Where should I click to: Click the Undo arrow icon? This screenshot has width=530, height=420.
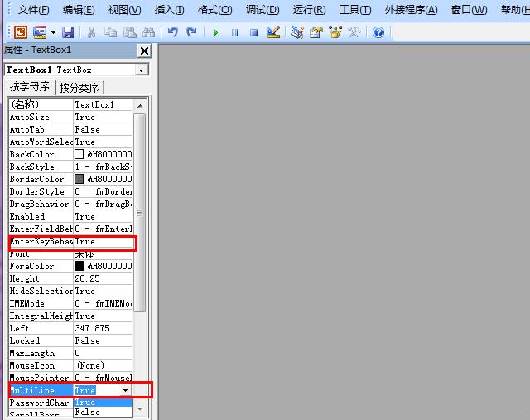click(173, 32)
